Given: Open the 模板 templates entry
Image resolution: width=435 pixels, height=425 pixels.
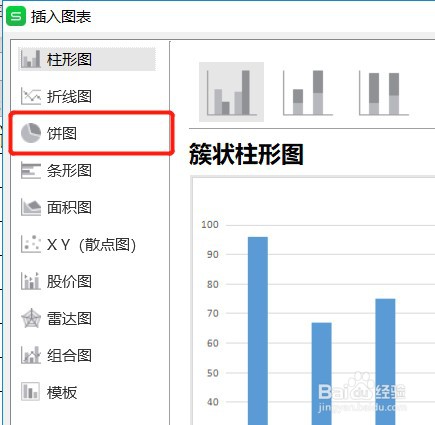Looking at the screenshot, I should pos(62,392).
